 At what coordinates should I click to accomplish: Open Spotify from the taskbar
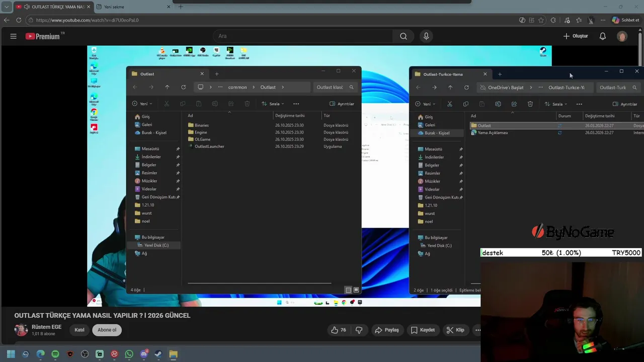pyautogui.click(x=55, y=354)
